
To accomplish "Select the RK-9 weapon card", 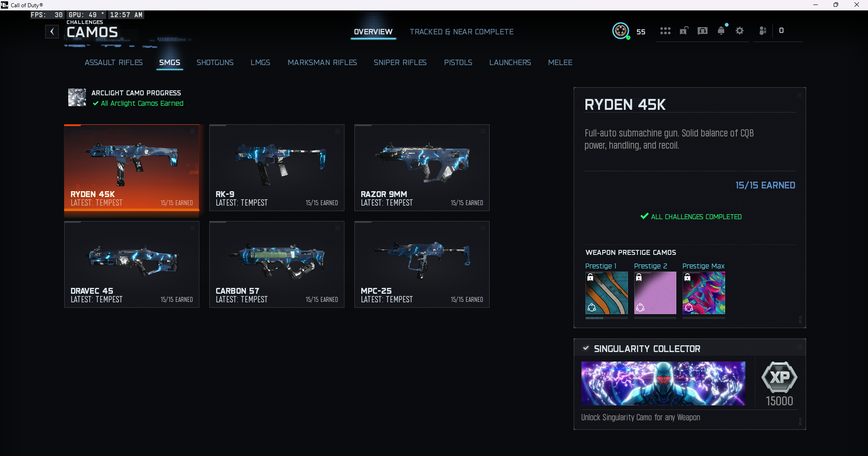I will coord(277,168).
